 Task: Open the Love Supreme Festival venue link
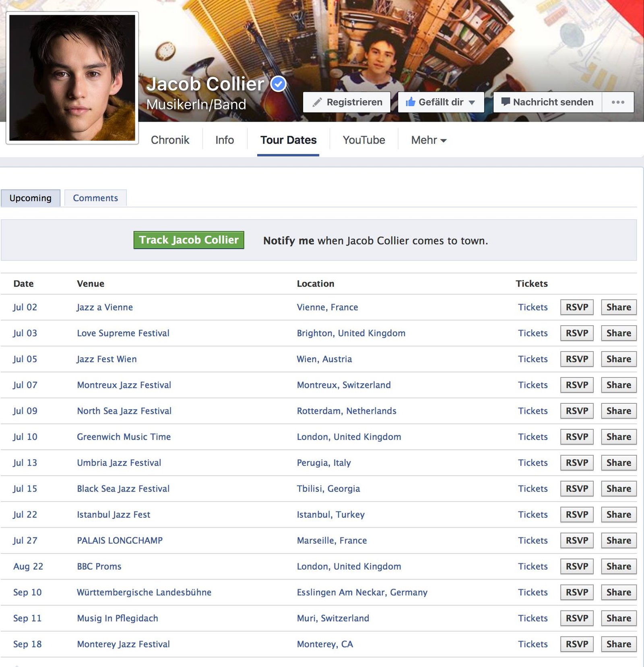click(x=123, y=333)
